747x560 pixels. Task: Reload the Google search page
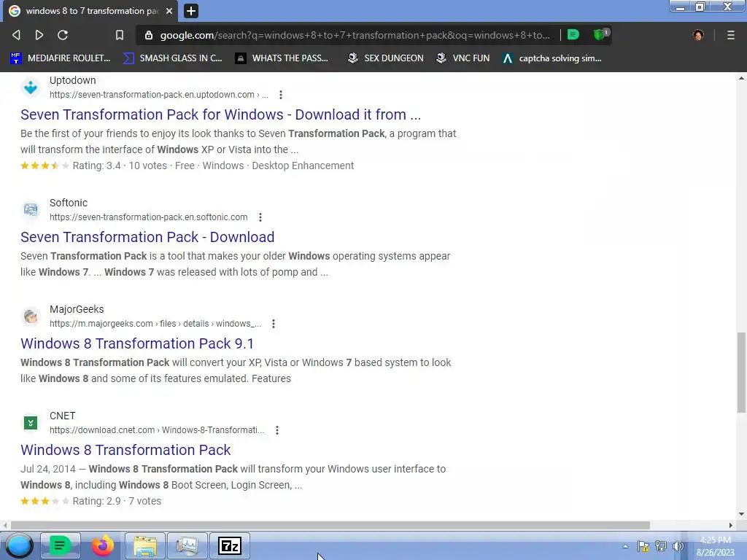63,35
